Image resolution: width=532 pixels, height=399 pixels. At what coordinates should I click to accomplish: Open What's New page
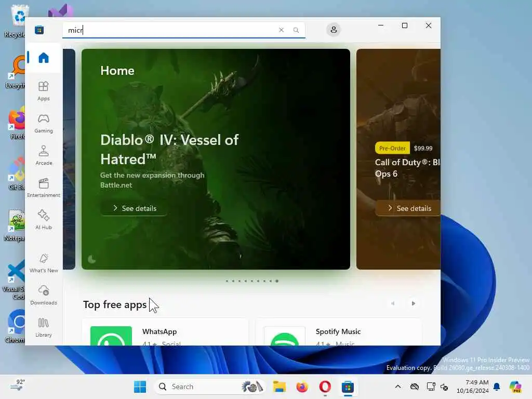pyautogui.click(x=44, y=263)
